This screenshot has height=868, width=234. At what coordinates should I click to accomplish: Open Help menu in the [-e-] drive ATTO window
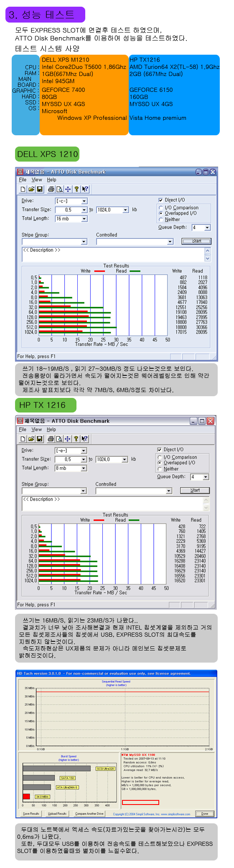[x=51, y=430]
